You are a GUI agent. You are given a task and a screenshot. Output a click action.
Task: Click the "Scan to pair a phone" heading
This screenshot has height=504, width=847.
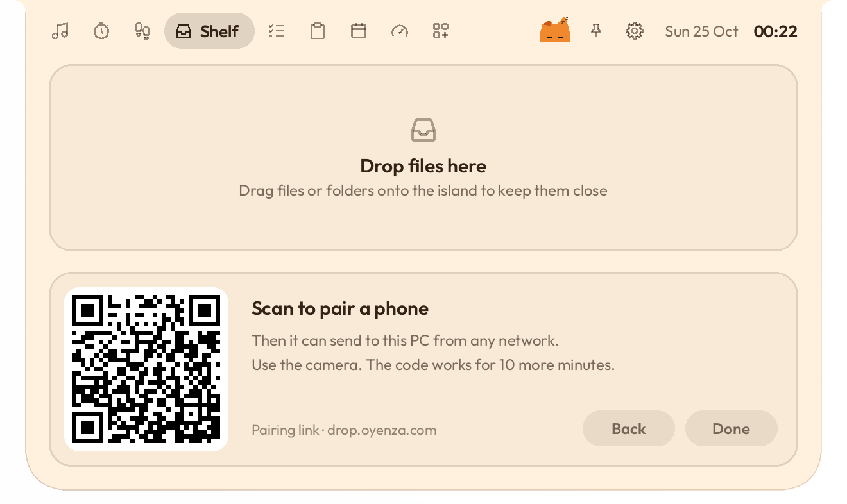click(x=340, y=308)
